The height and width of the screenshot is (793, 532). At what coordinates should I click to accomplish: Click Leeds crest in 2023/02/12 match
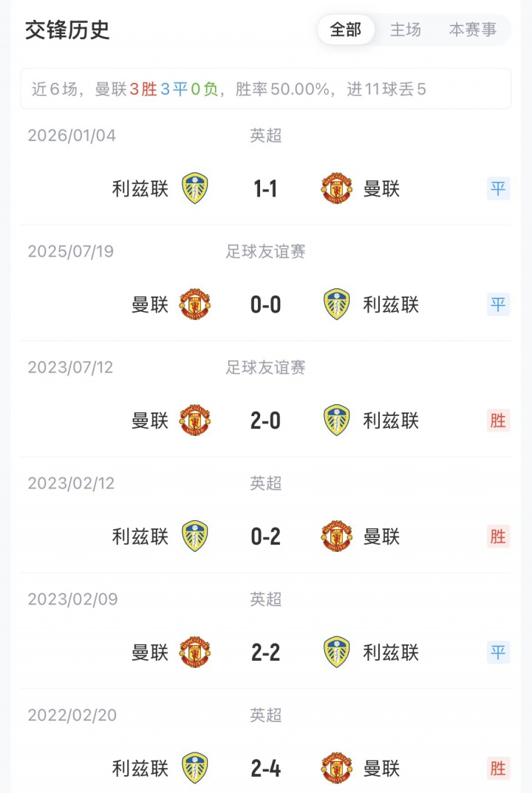click(x=195, y=537)
